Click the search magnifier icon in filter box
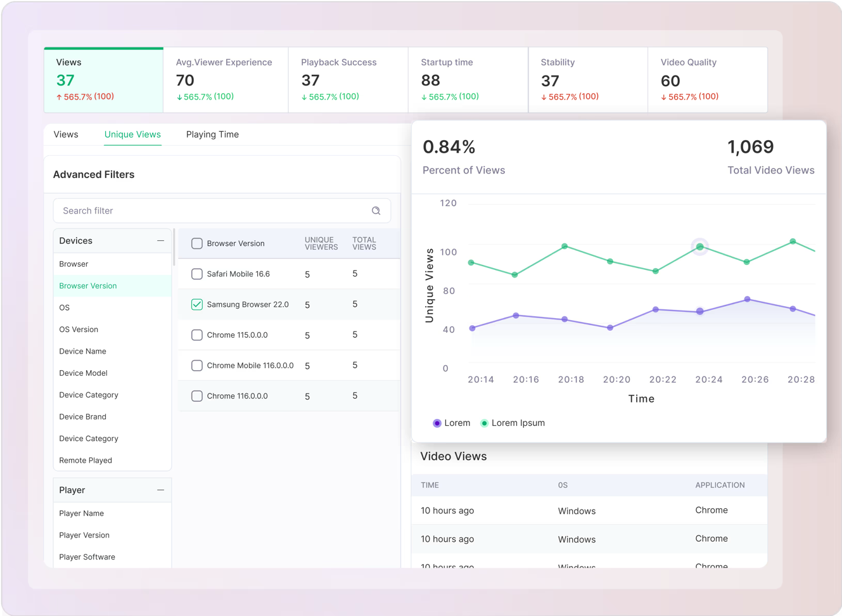The image size is (842, 616). click(376, 210)
